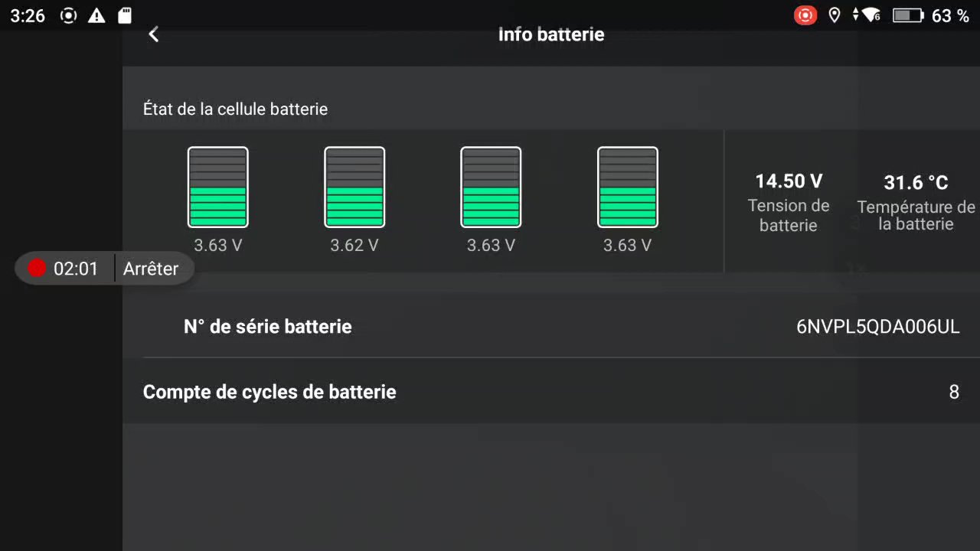Open the Compte de cycles de batterie row

coord(551,392)
